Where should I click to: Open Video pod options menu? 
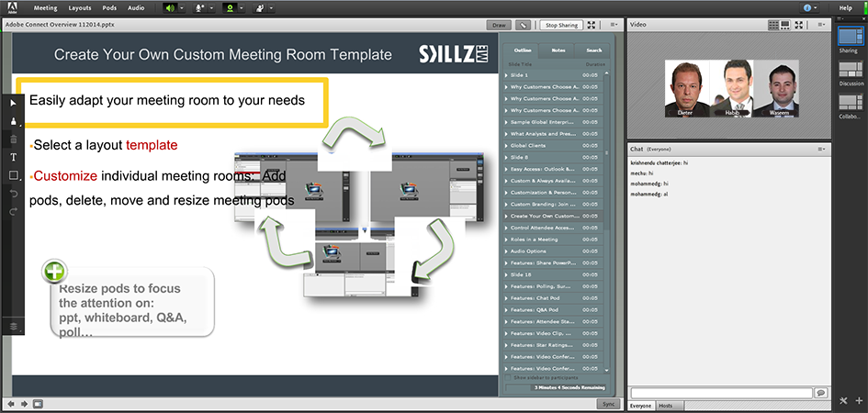pyautogui.click(x=821, y=25)
